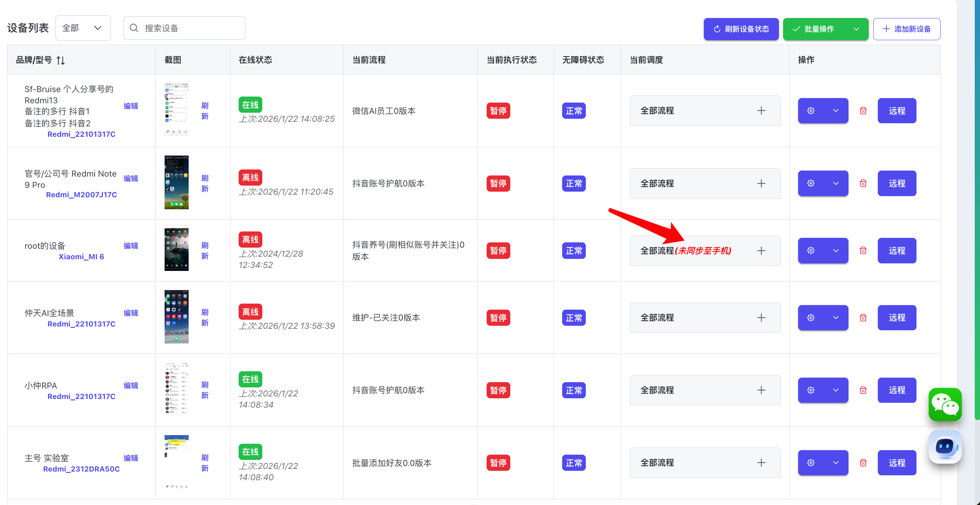Click the 添加新设备 button
980x505 pixels.
click(x=906, y=29)
